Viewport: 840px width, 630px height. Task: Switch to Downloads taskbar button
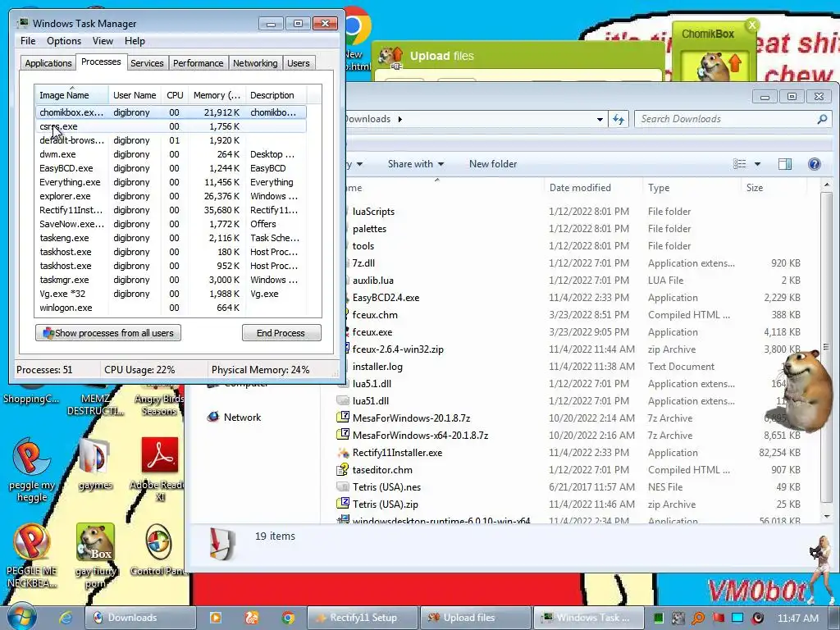[x=140, y=618]
